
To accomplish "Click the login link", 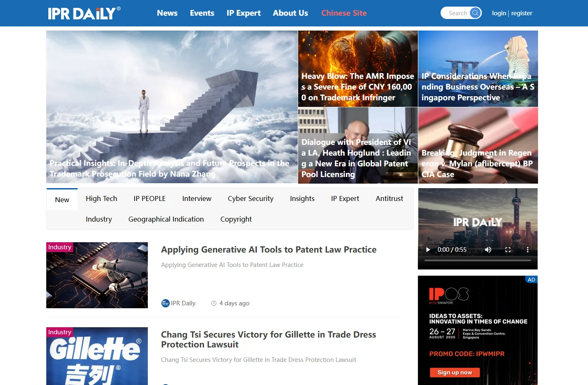I will coord(499,13).
